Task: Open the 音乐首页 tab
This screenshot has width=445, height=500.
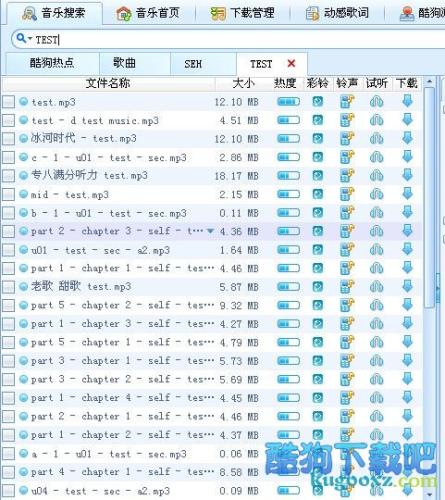Action: click(x=148, y=13)
